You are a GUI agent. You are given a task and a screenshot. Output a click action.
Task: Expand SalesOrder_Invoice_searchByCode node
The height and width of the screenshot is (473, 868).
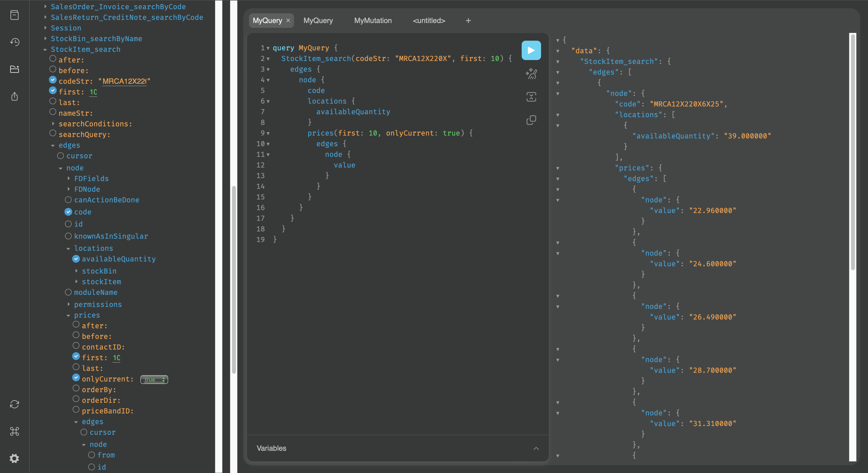(45, 7)
